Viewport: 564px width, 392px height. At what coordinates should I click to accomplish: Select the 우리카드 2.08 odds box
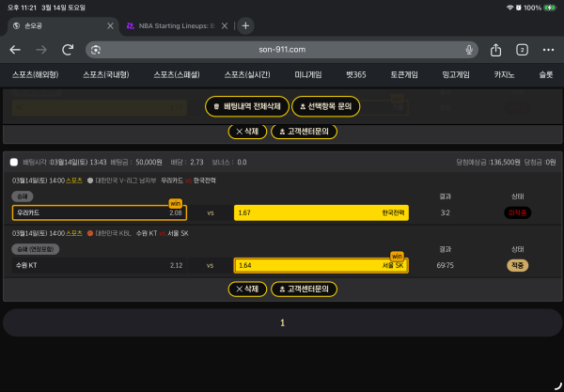(99, 213)
